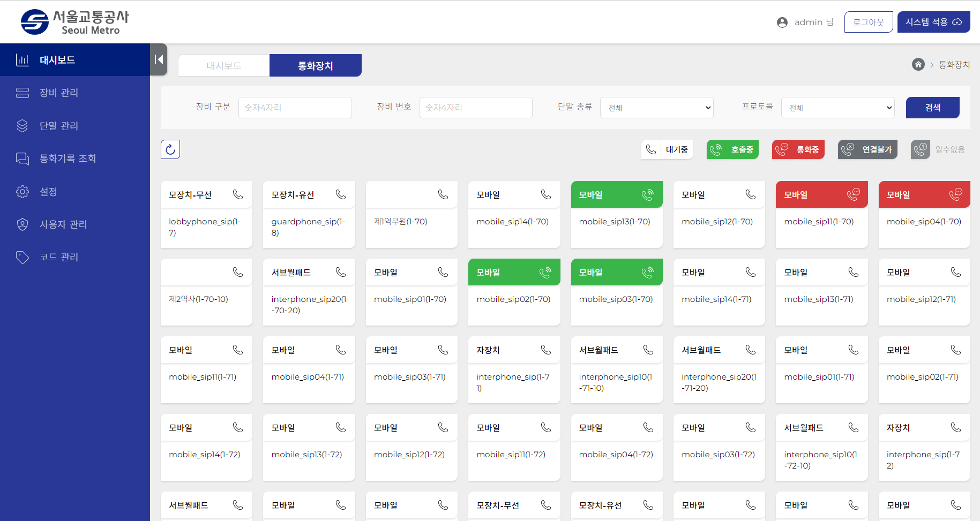Focus the 장비 번호 input field

click(476, 108)
